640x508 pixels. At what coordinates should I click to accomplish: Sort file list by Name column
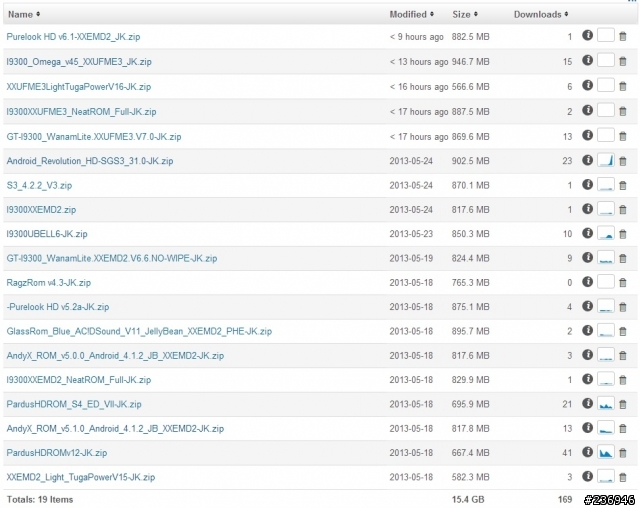(24, 14)
